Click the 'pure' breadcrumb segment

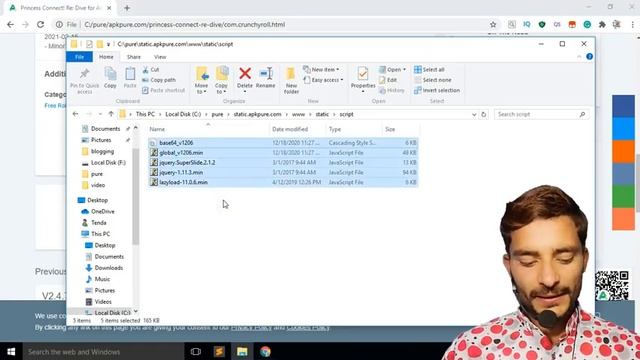[218, 115]
